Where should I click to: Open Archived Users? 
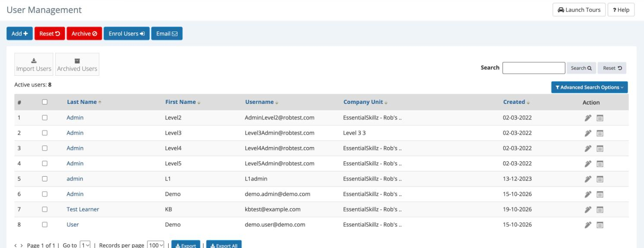click(x=77, y=64)
